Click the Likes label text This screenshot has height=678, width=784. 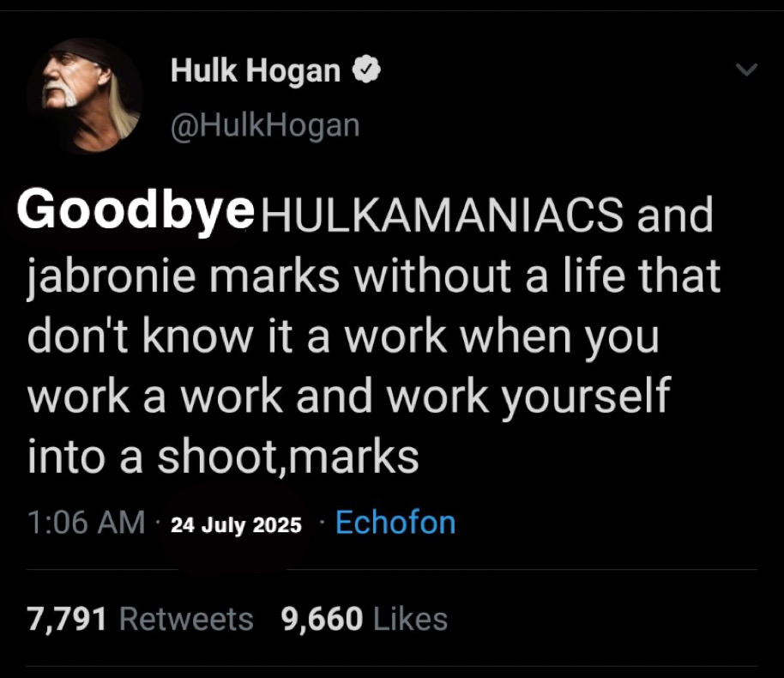[x=410, y=619]
